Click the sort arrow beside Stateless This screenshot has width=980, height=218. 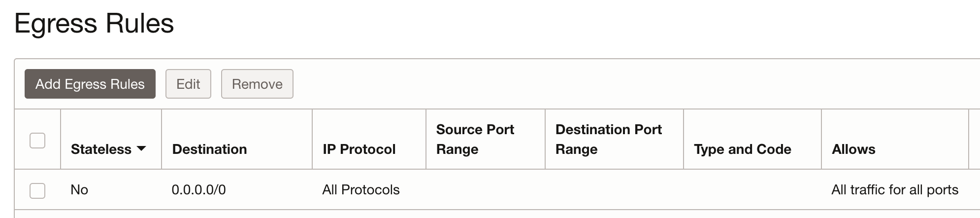[x=141, y=149]
